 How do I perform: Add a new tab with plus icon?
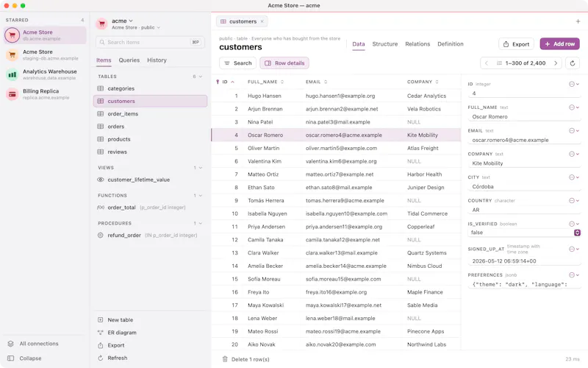pos(578,21)
